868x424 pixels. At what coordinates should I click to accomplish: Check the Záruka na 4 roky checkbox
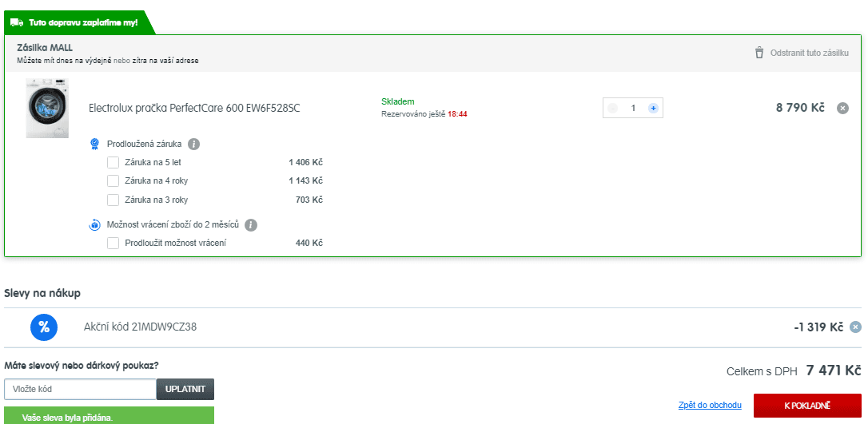click(x=113, y=180)
